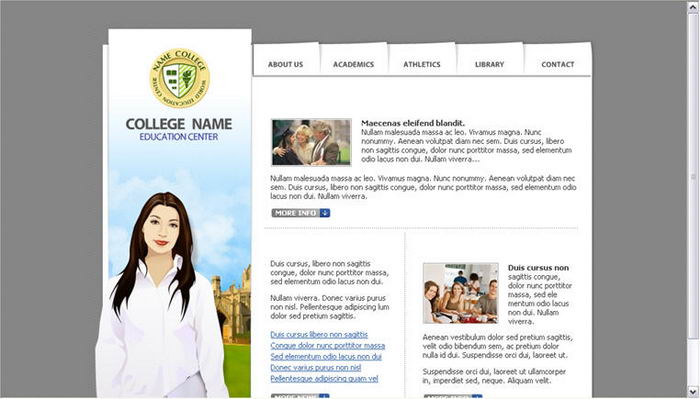Open the Contact tab
Screen dimensions: 700x399
click(558, 64)
